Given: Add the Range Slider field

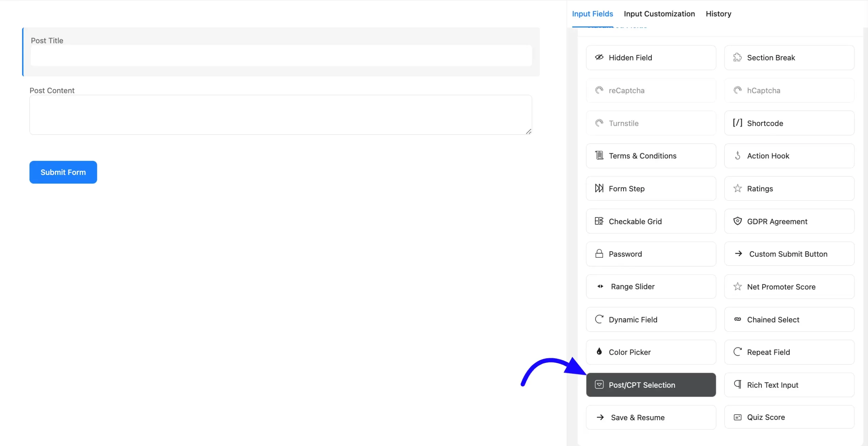Looking at the screenshot, I should tap(651, 287).
